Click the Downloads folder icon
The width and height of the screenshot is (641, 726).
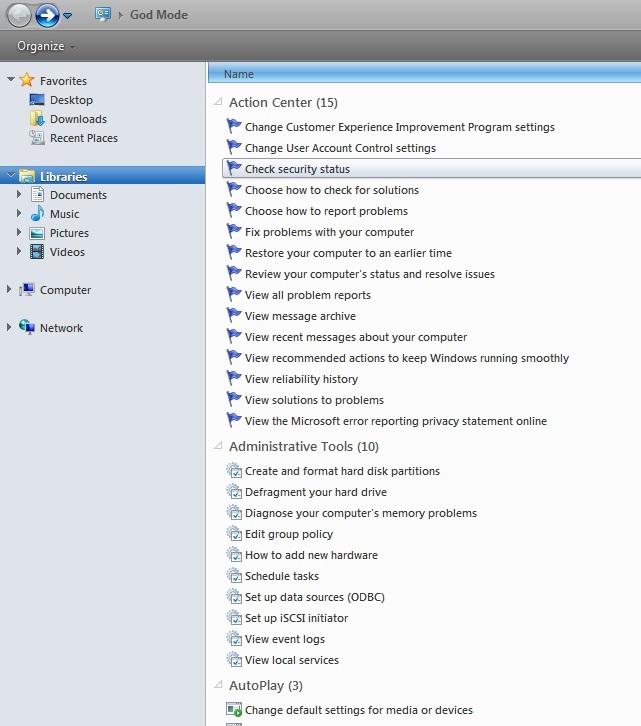(37, 119)
